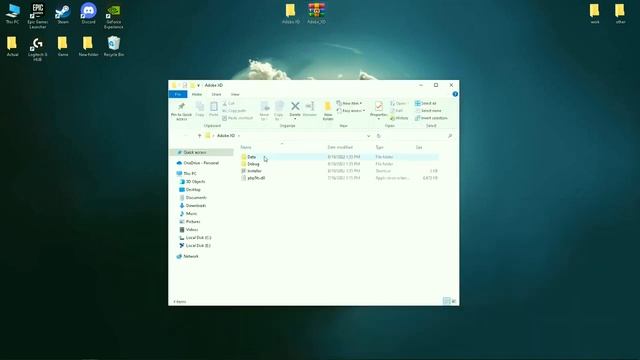The image size is (640, 360).
Task: Select the Logitech G HUB desktop shortcut
Action: [x=38, y=49]
